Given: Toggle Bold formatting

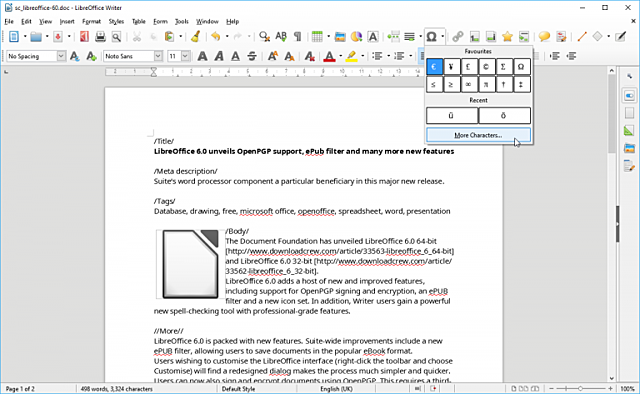Looking at the screenshot, I should coord(202,56).
